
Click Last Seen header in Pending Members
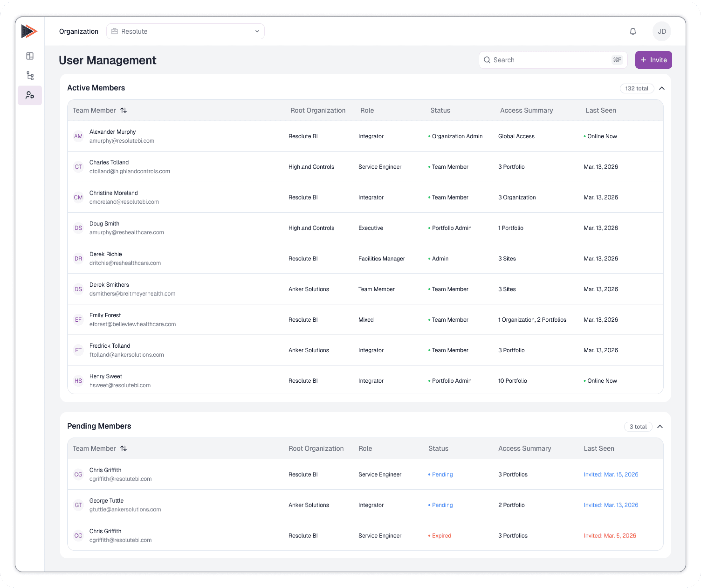(x=599, y=448)
